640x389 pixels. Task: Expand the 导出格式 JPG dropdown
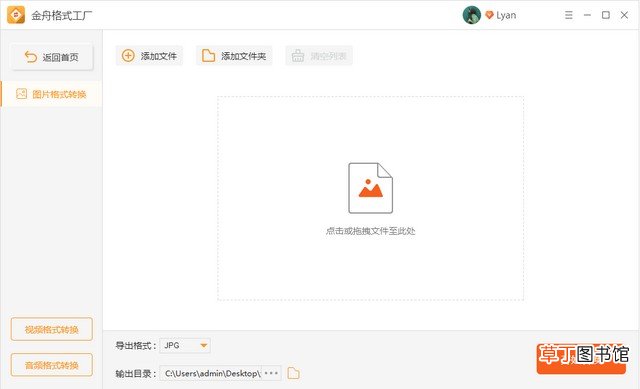pos(185,345)
